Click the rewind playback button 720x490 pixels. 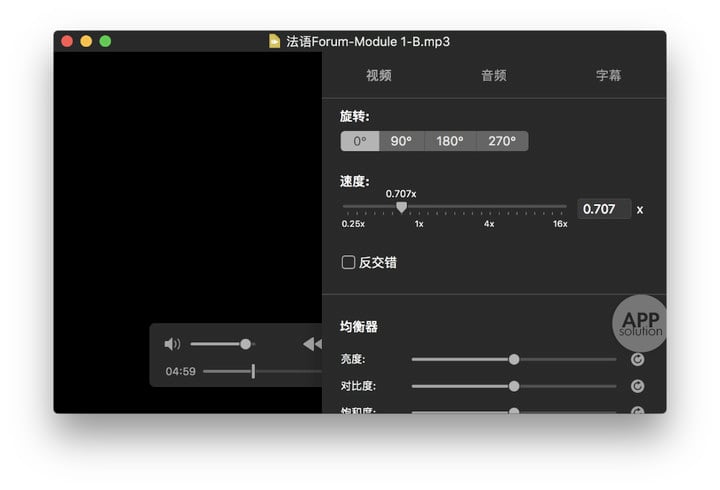click(x=313, y=344)
